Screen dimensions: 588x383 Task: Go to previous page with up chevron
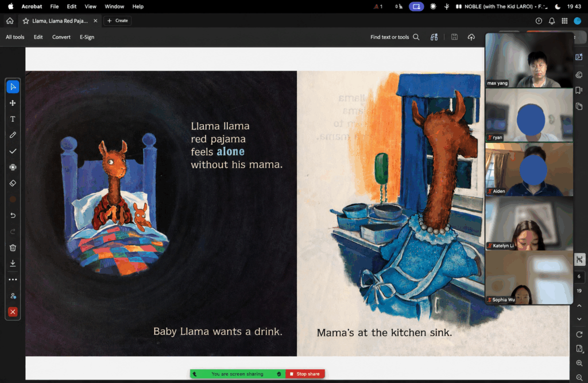tap(579, 305)
